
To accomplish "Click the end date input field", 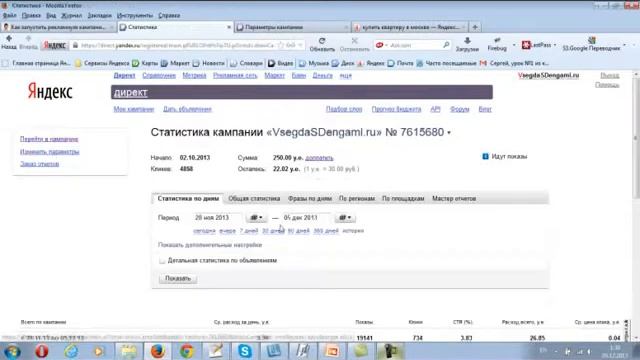I will pos(306,218).
